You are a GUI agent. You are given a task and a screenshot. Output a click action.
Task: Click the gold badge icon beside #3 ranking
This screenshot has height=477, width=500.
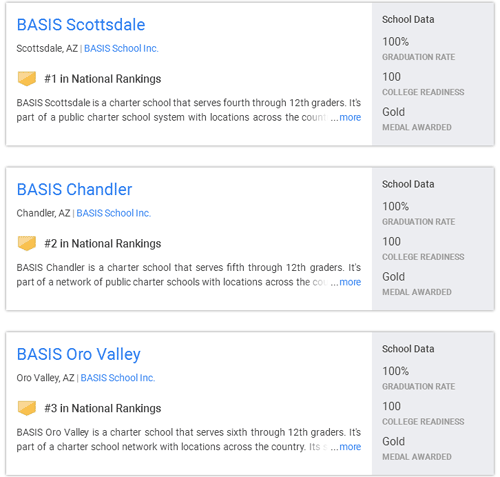(x=27, y=408)
